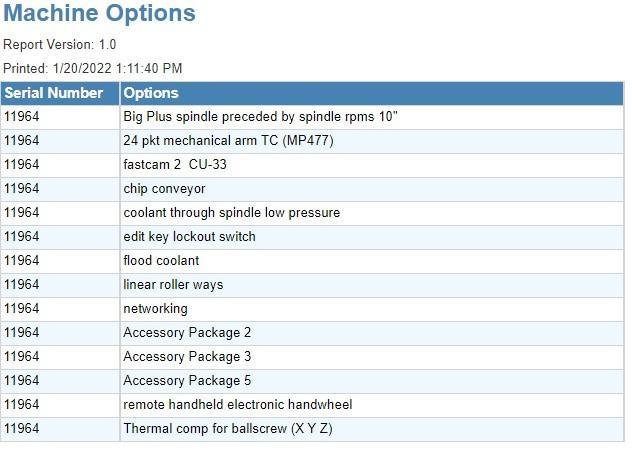Click the networking option row

(312, 309)
